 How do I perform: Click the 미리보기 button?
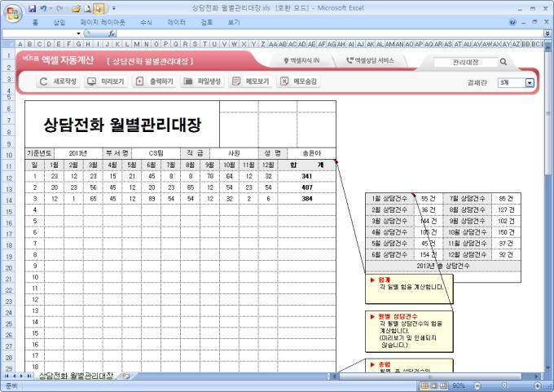click(106, 81)
